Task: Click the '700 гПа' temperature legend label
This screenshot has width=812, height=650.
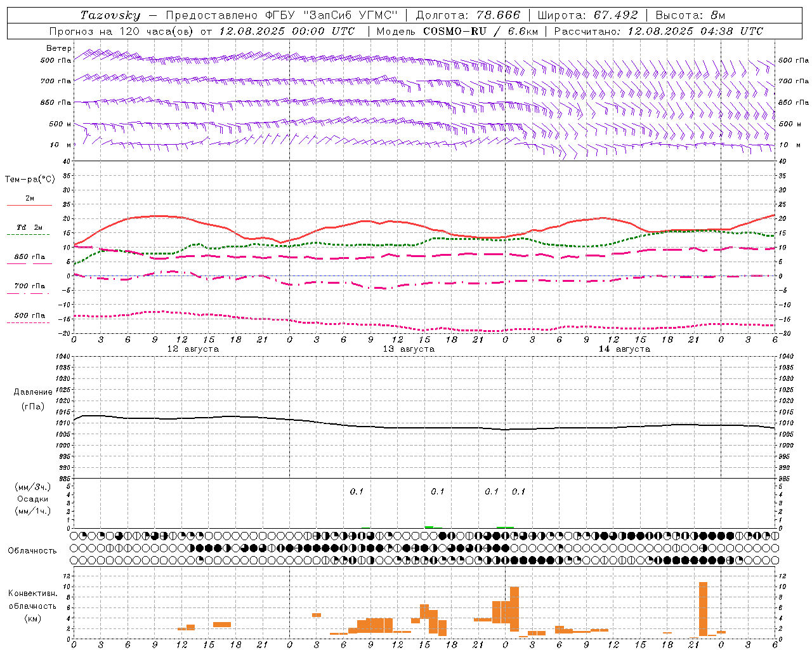Action: (x=29, y=286)
